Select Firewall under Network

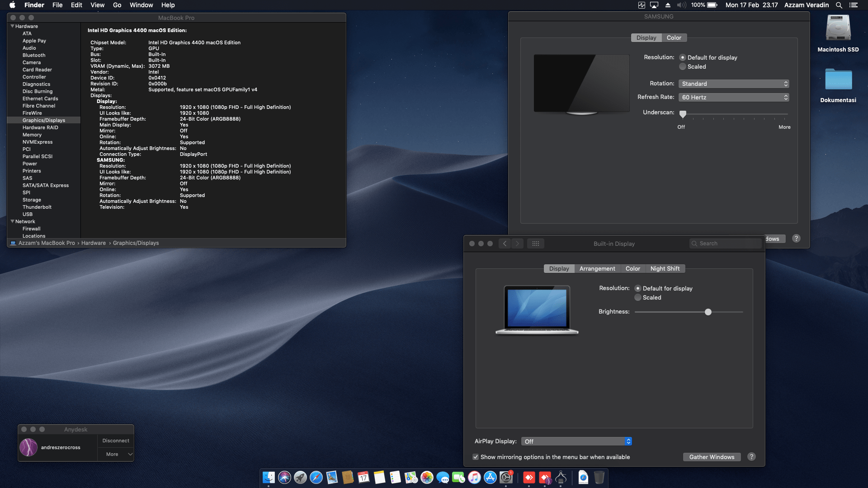tap(32, 229)
